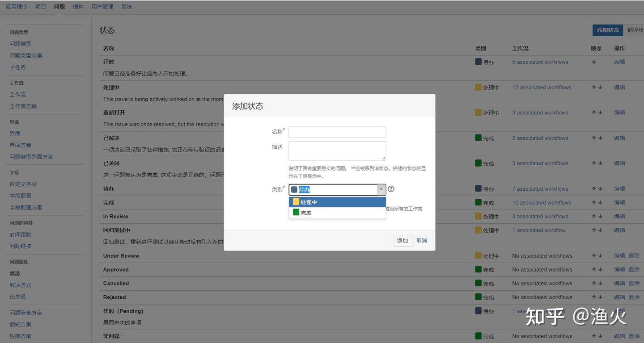Delete the Cancelled status via 删除
The image size is (644, 343).
click(634, 284)
